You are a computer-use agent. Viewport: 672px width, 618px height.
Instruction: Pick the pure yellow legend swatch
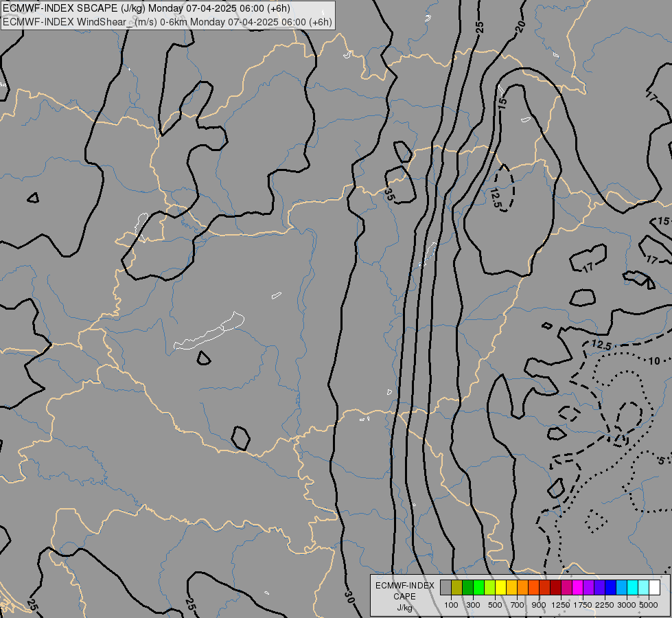(500, 588)
